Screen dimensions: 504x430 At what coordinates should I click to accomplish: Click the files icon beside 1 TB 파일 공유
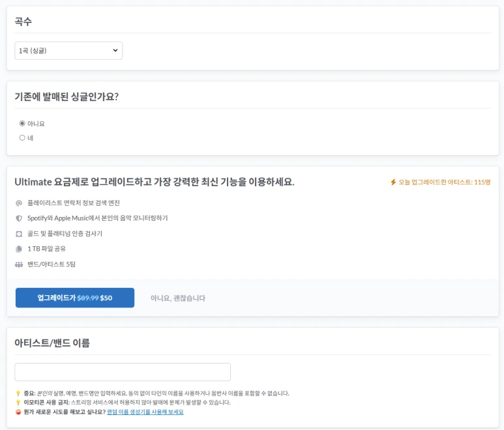(19, 249)
